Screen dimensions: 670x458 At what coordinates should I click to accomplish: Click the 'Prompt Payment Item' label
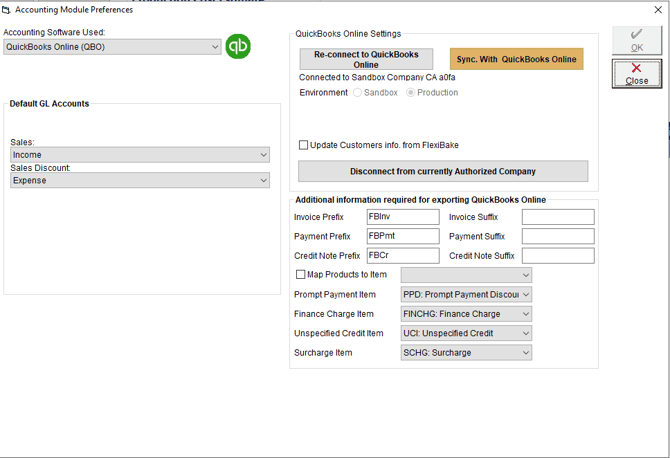(335, 294)
